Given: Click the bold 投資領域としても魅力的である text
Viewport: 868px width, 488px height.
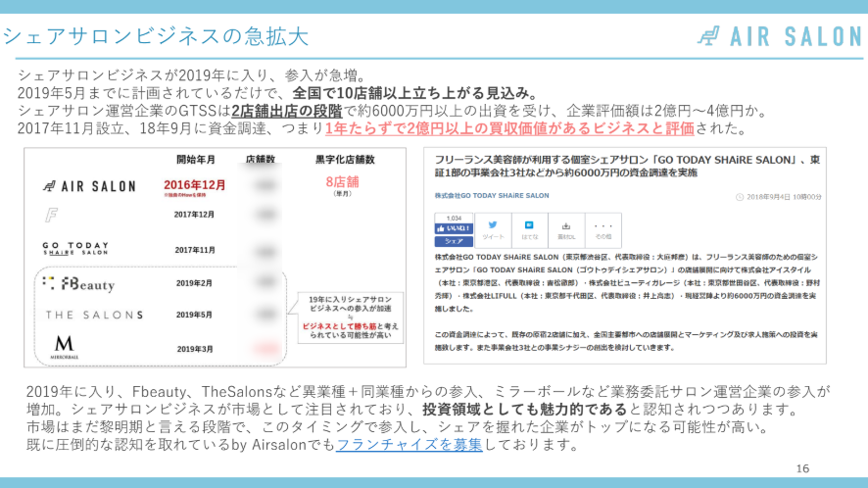Looking at the screenshot, I should (x=525, y=410).
